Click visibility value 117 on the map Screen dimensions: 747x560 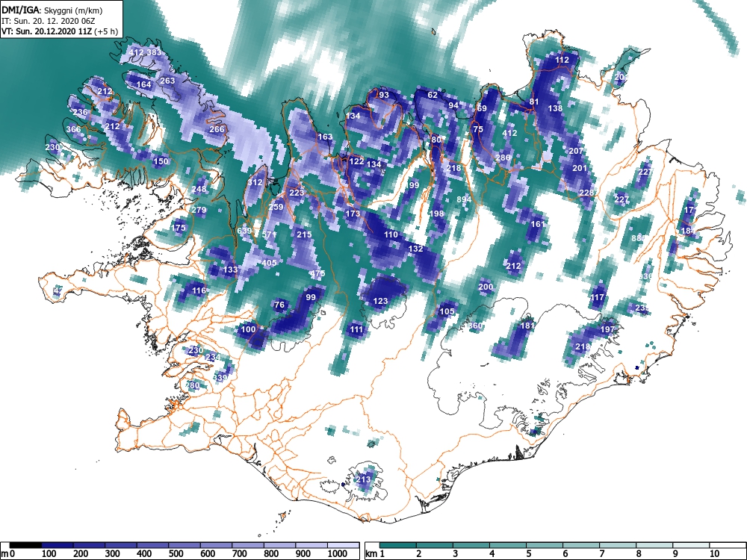coord(597,298)
